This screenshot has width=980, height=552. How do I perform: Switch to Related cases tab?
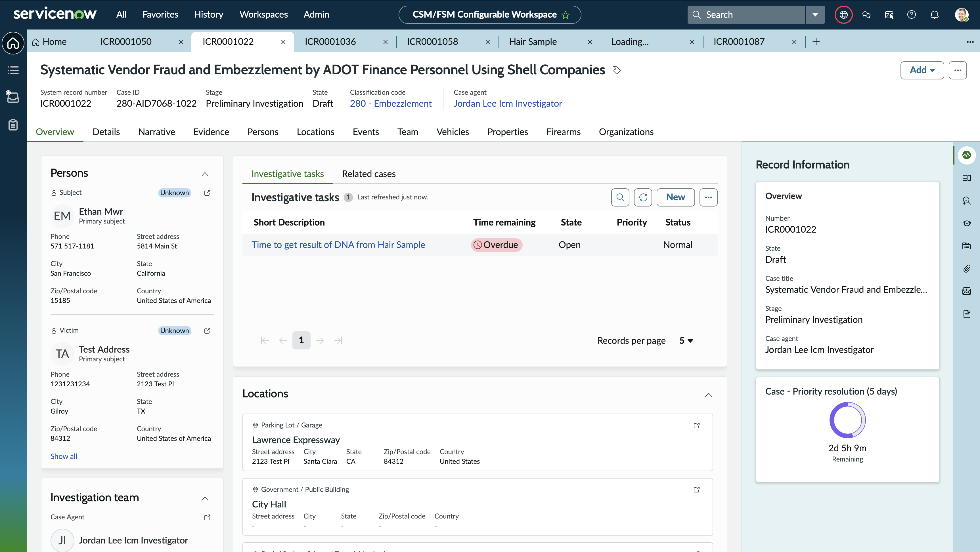369,174
